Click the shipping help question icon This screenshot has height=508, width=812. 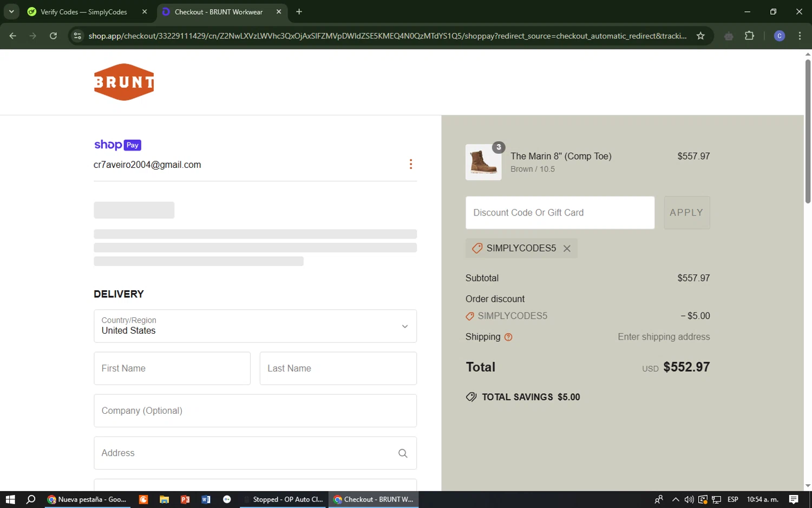pyautogui.click(x=508, y=337)
